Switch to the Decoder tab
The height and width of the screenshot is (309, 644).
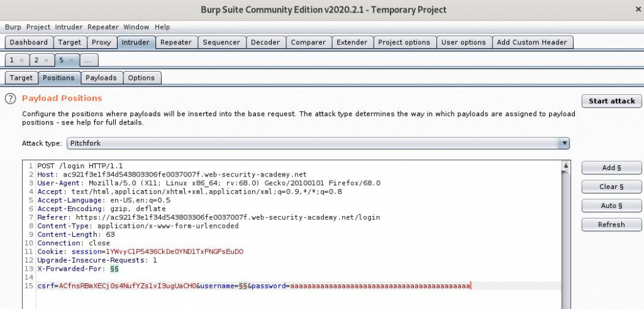pos(265,42)
